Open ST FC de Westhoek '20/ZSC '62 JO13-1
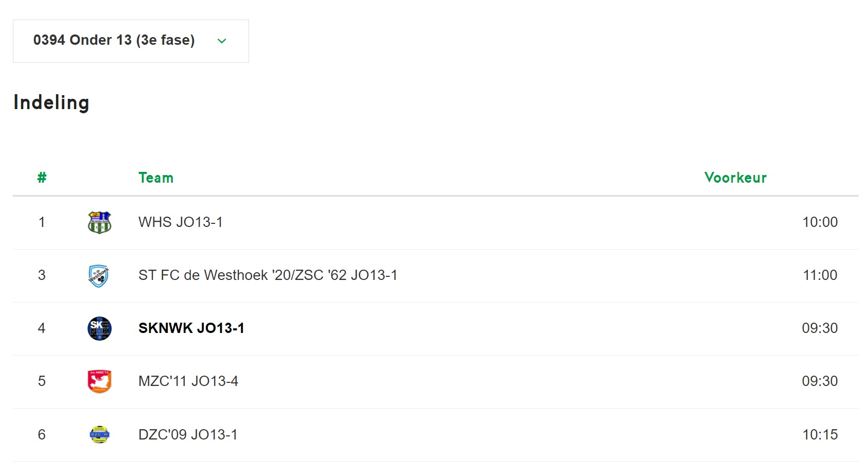The image size is (868, 475). point(268,275)
